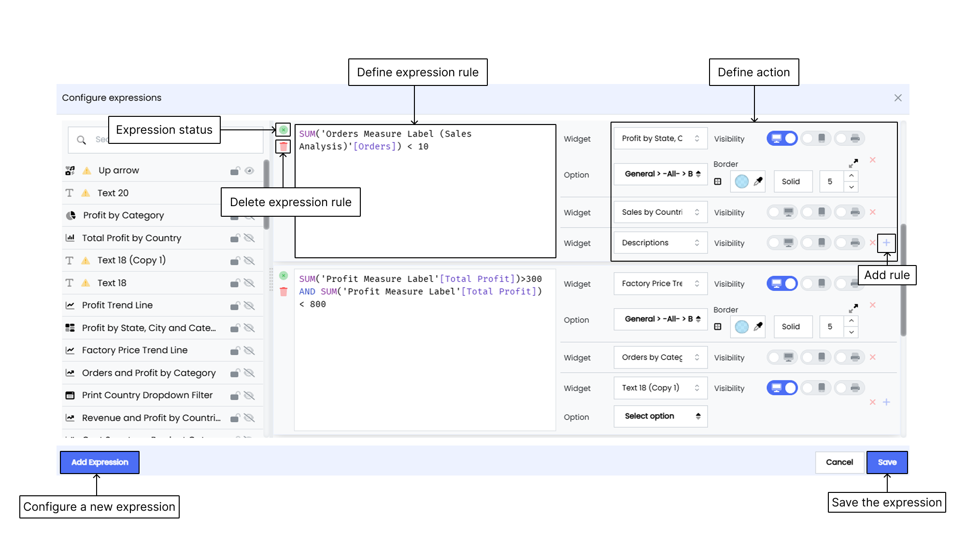Toggle desktop visibility for Text 18 (Copy 1) widget
The image size is (966, 560).
click(782, 388)
